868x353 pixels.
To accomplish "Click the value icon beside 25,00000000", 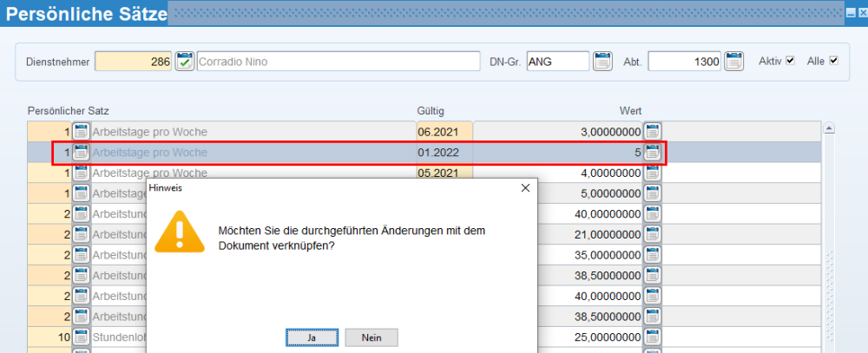I will click(x=652, y=336).
